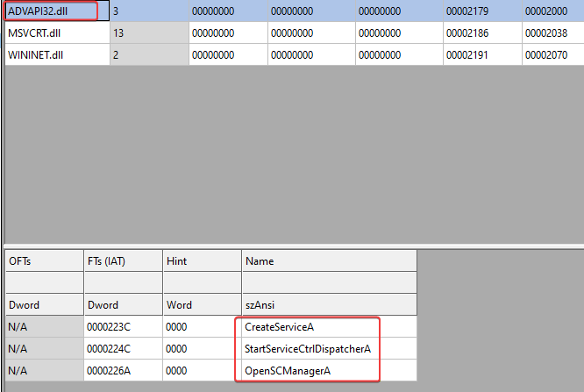
Task: Select value 00002038 in MSVCRT.dll row
Action: click(x=553, y=32)
